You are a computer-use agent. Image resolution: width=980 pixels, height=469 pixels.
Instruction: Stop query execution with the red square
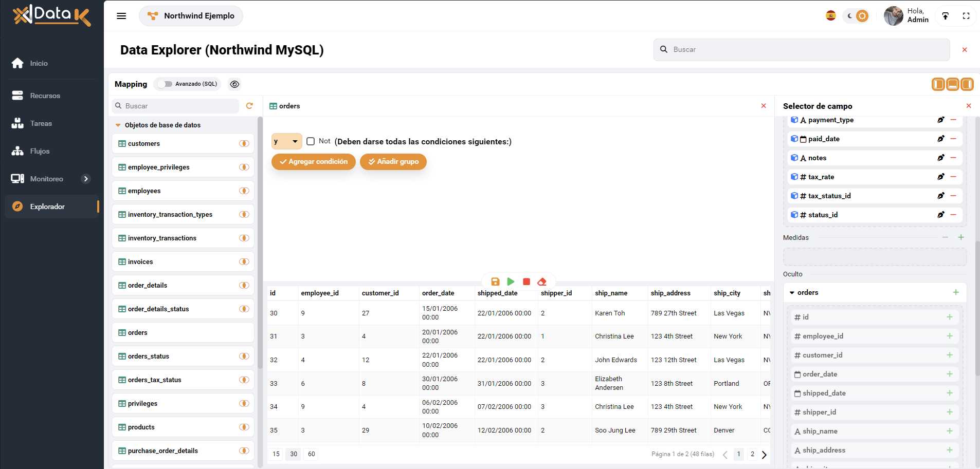tap(526, 282)
